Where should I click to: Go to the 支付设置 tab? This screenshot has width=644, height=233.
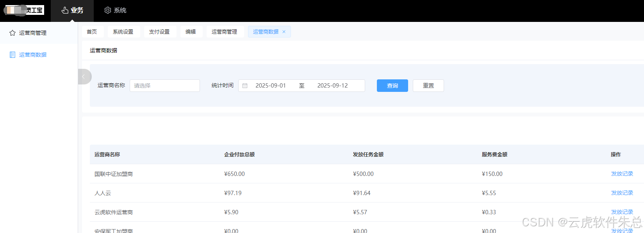[x=159, y=32]
